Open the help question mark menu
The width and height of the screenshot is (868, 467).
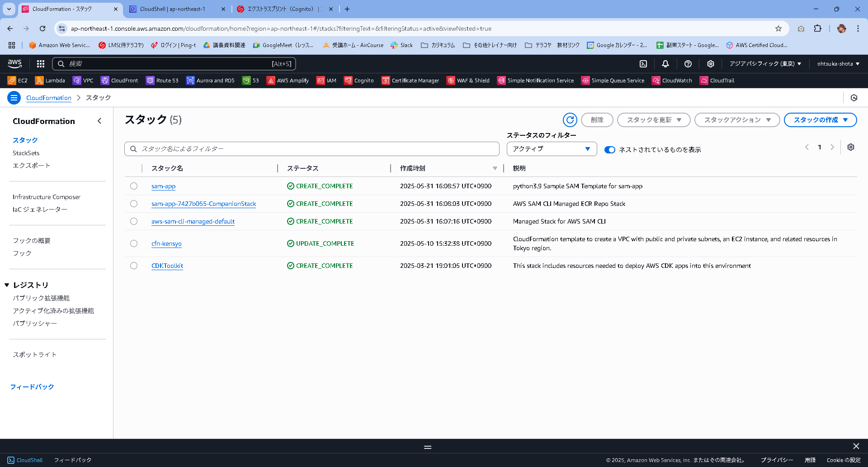pos(688,64)
